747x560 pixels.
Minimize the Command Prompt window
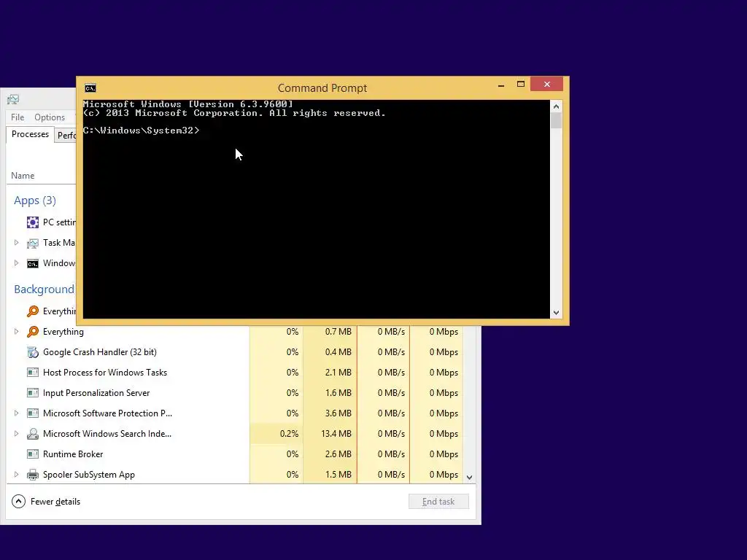click(x=501, y=85)
